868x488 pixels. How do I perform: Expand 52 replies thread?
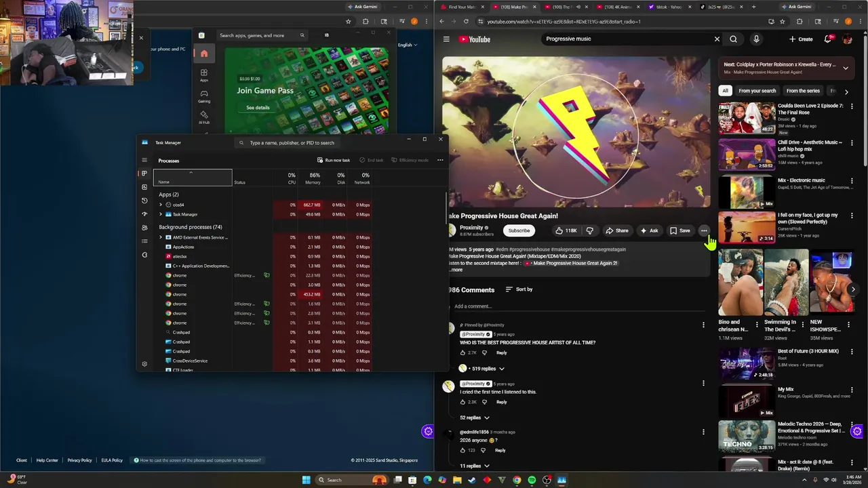475,418
